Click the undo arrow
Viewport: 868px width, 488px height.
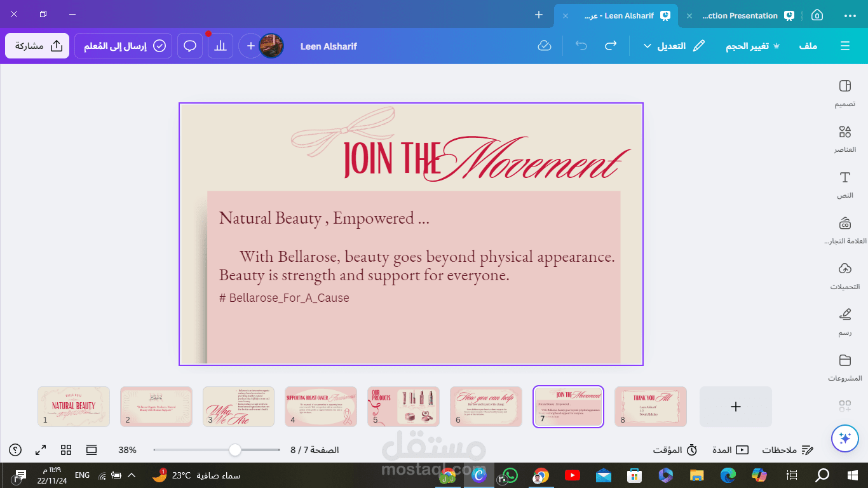coord(581,46)
